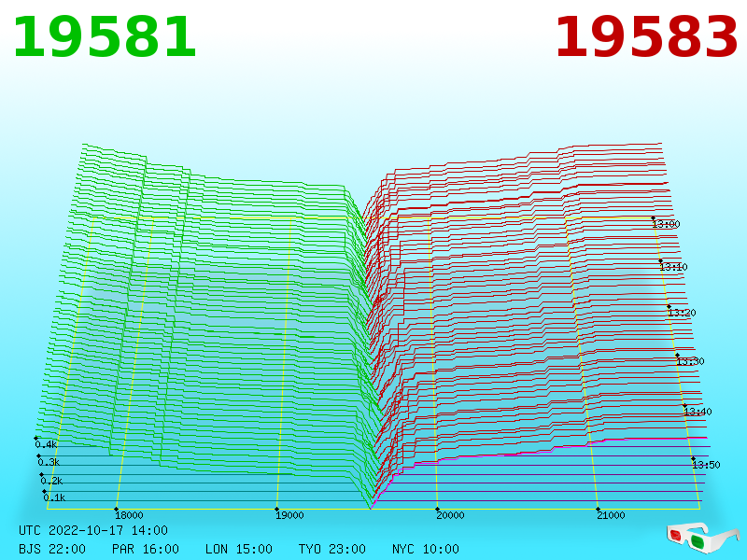Click the 21000 price axis label

(x=611, y=515)
